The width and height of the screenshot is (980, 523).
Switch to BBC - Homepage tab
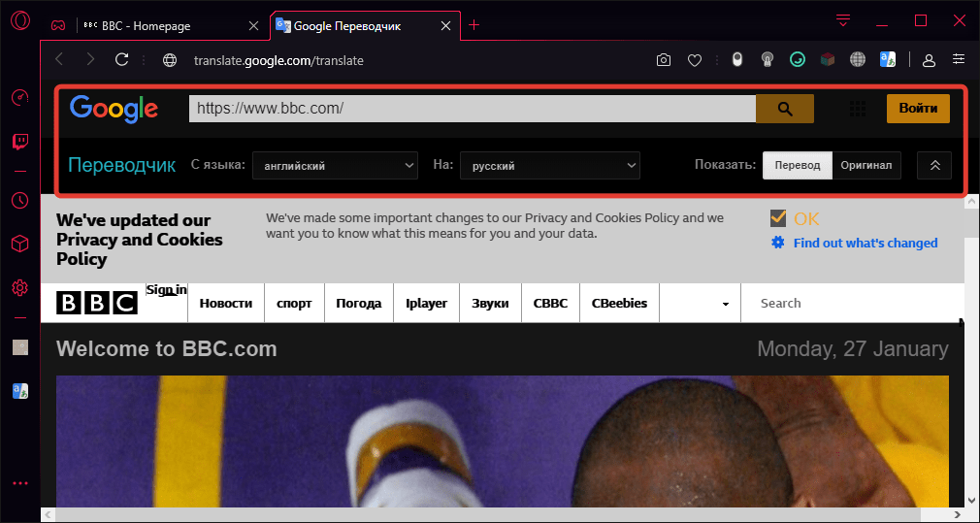click(x=146, y=25)
